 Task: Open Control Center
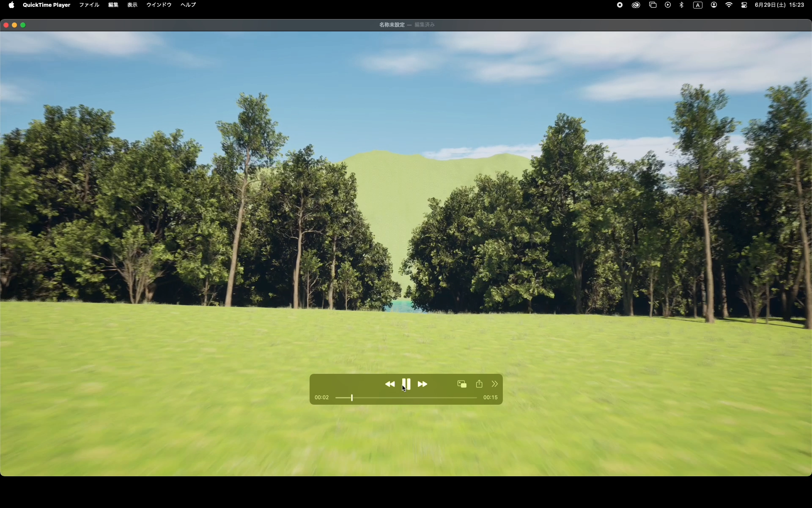point(744,5)
